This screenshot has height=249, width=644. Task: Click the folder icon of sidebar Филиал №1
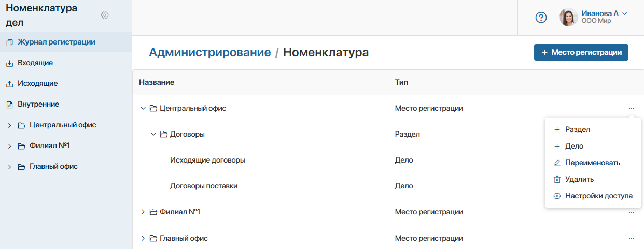point(21,146)
